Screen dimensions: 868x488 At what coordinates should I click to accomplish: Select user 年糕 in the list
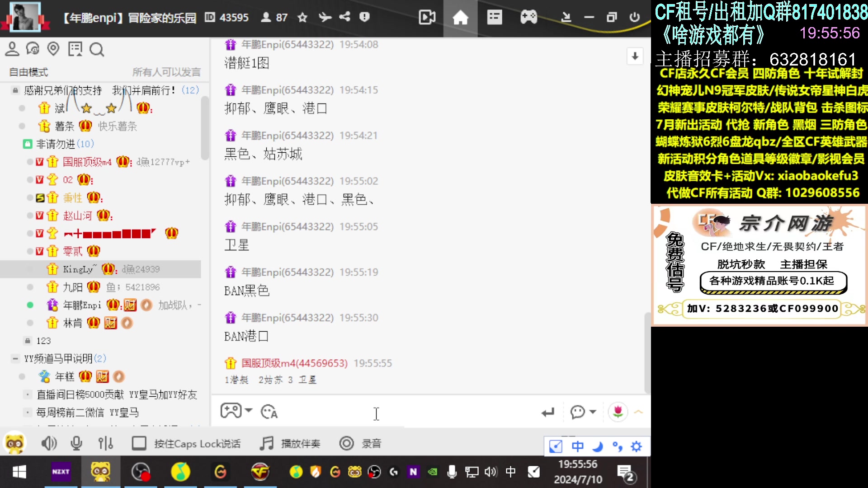click(64, 377)
